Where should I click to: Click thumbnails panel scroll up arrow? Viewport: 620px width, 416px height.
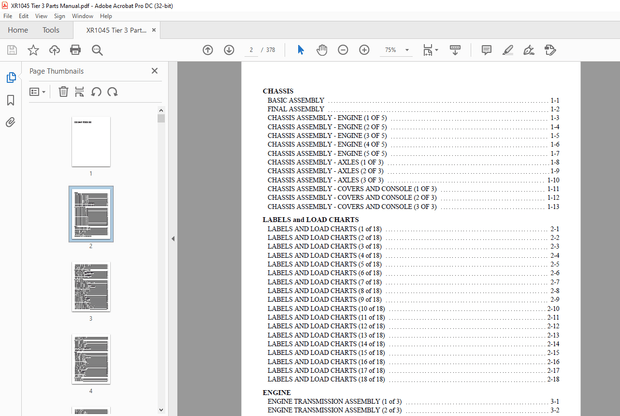[161, 110]
